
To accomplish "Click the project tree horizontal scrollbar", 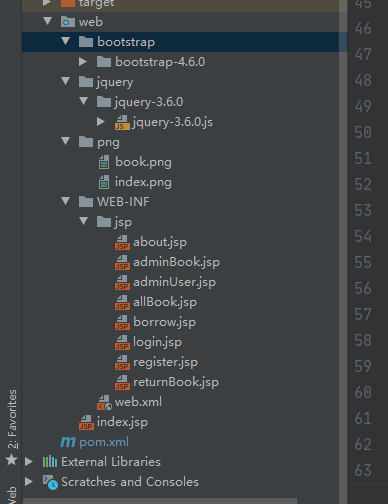I will tap(160, 501).
